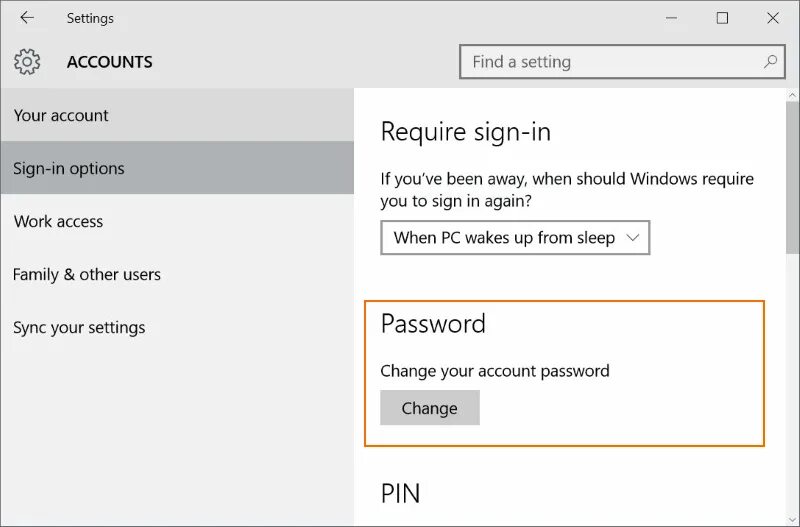Screen dimensions: 800x527
Task: Click the Password section heading
Action: pyautogui.click(x=433, y=324)
